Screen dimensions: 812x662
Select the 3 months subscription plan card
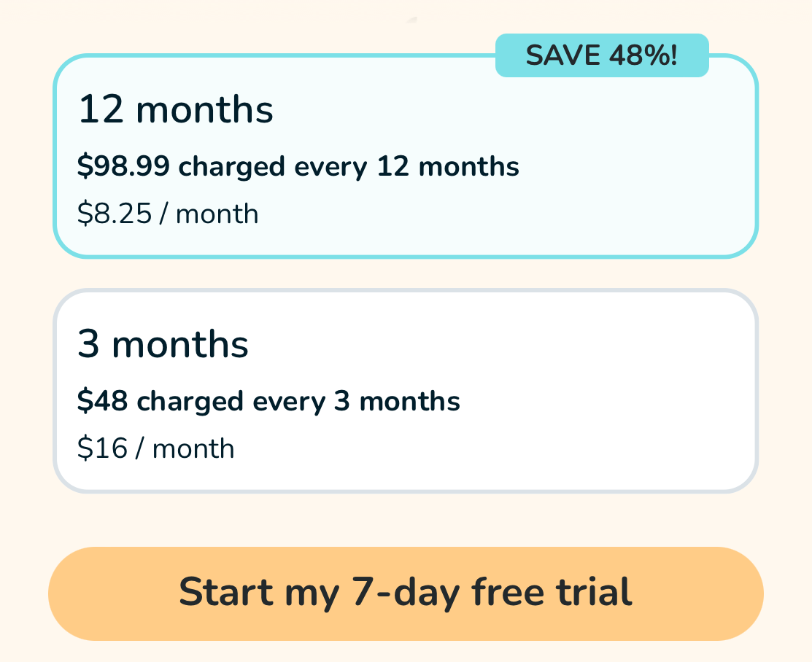[406, 391]
